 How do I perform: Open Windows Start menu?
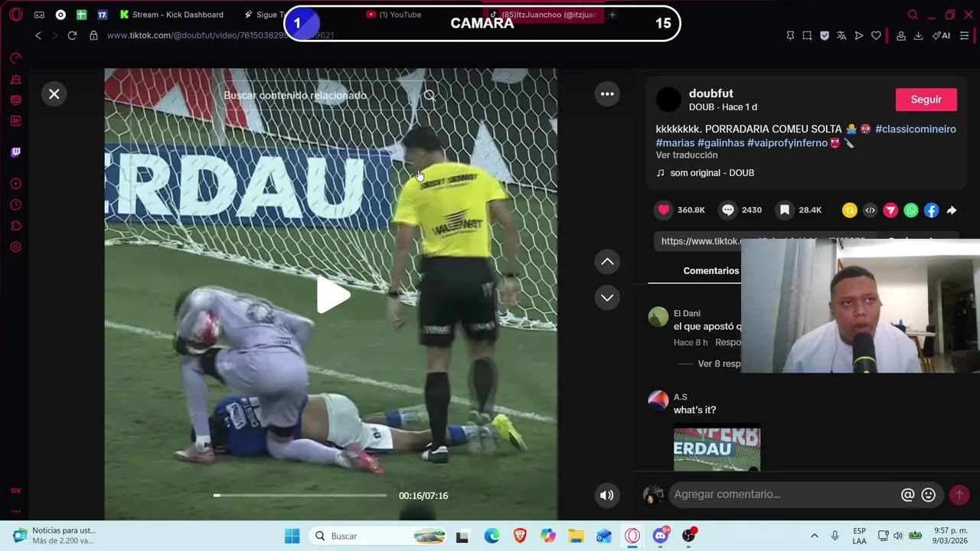click(292, 536)
